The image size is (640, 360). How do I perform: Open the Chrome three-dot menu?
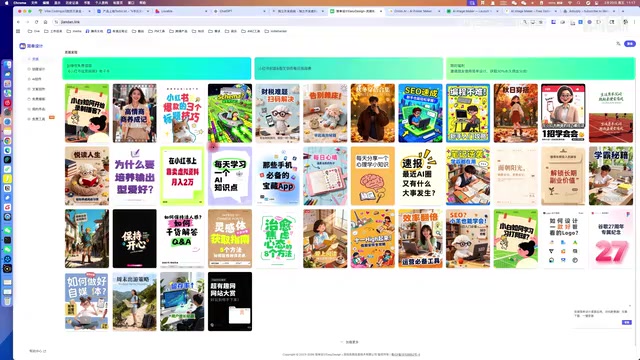pos(635,22)
